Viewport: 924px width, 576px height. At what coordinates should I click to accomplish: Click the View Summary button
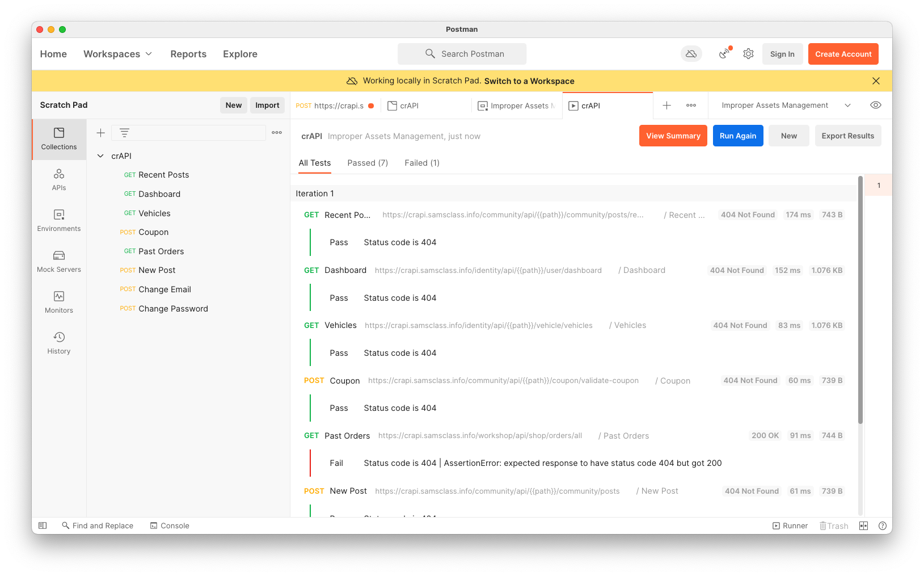pyautogui.click(x=673, y=136)
